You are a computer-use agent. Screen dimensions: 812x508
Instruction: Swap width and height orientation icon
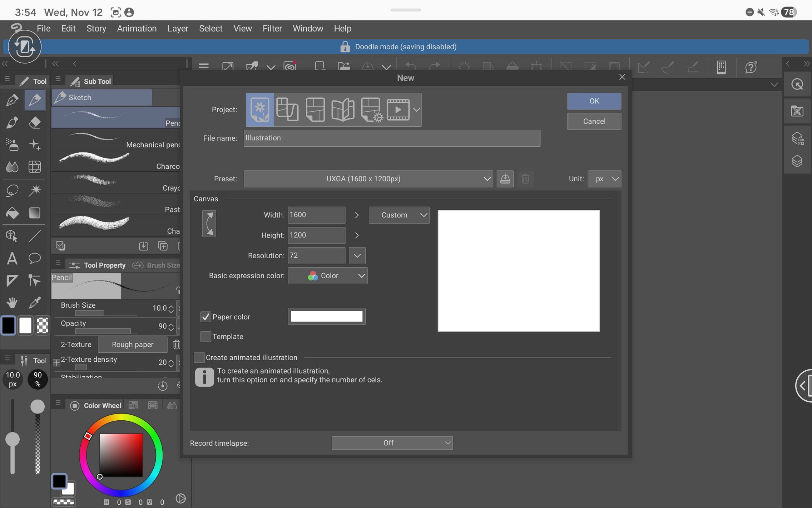pos(209,224)
